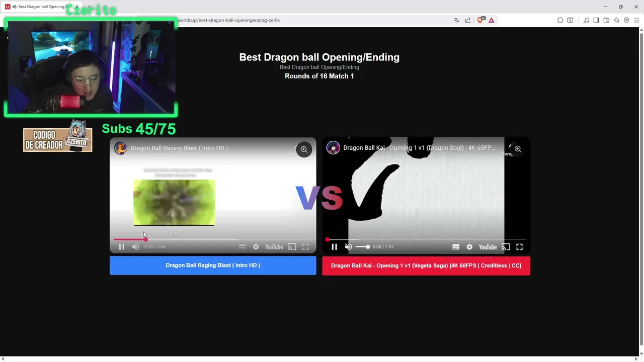
Task: Open YouTube logo link on Raging Blast video
Action: click(274, 247)
